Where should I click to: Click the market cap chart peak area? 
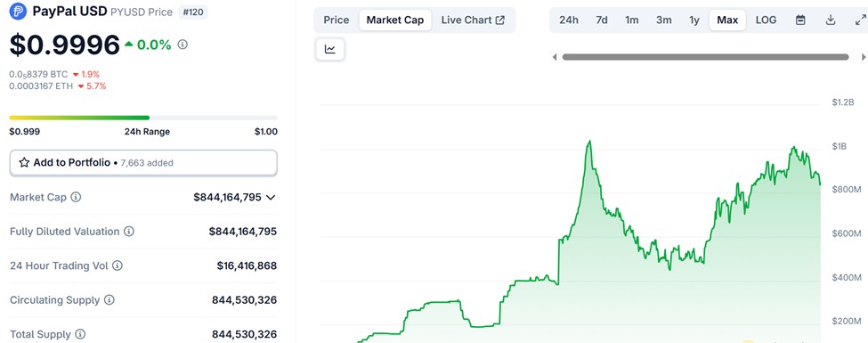pos(589,142)
